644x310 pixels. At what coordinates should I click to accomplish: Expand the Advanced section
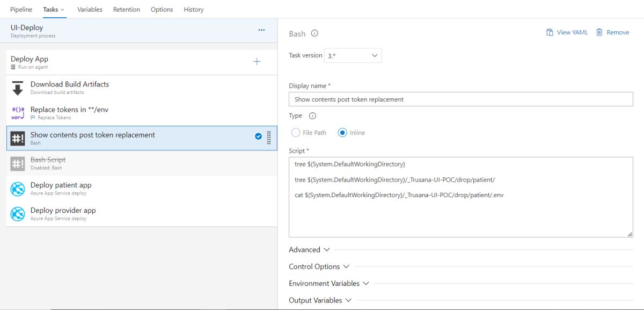(309, 250)
